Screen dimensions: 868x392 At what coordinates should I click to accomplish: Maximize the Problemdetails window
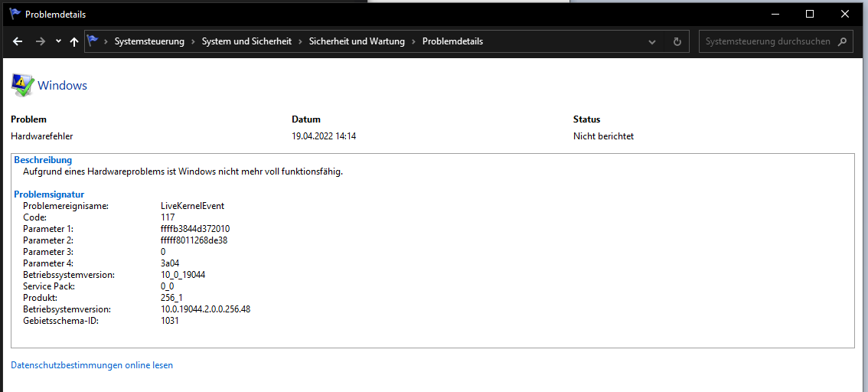tap(809, 14)
